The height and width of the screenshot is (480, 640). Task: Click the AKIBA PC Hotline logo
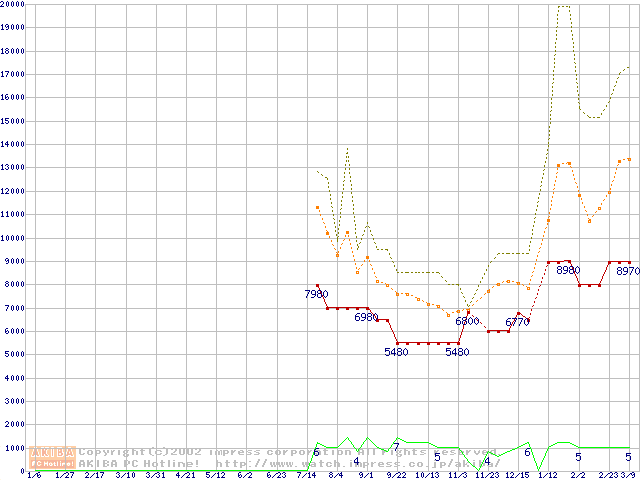coord(53,458)
